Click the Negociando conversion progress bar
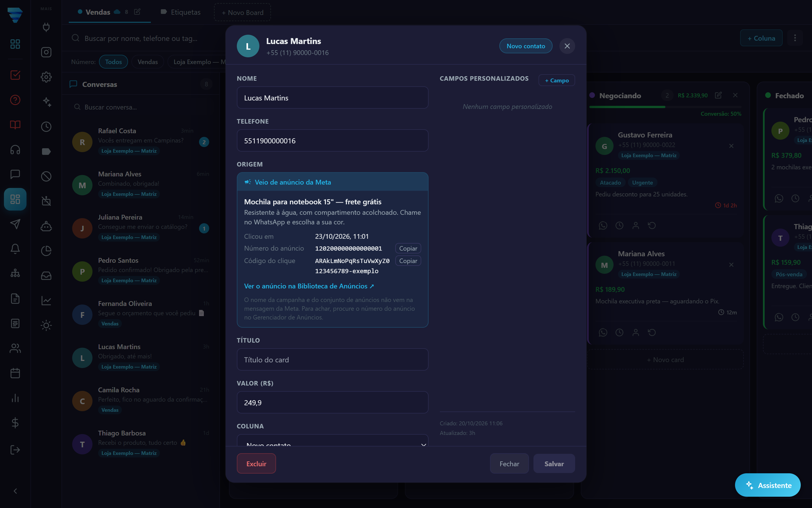The width and height of the screenshot is (812, 508). pos(665,107)
